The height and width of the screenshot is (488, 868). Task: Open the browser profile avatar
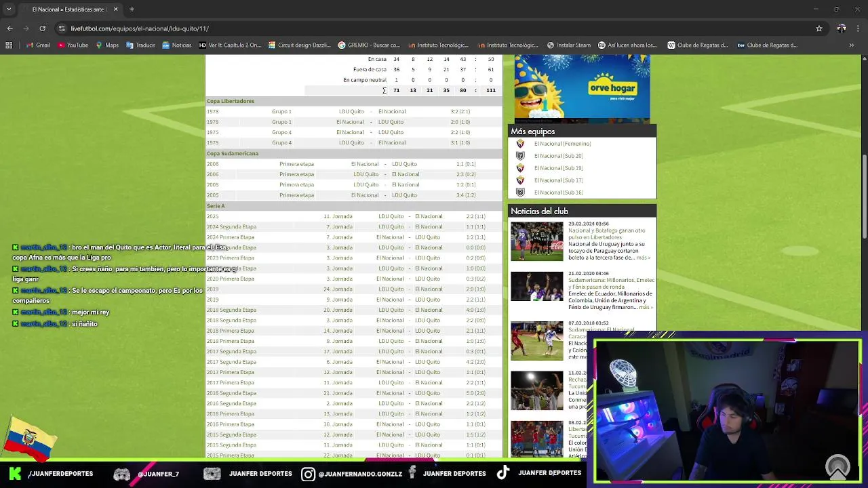point(842,28)
